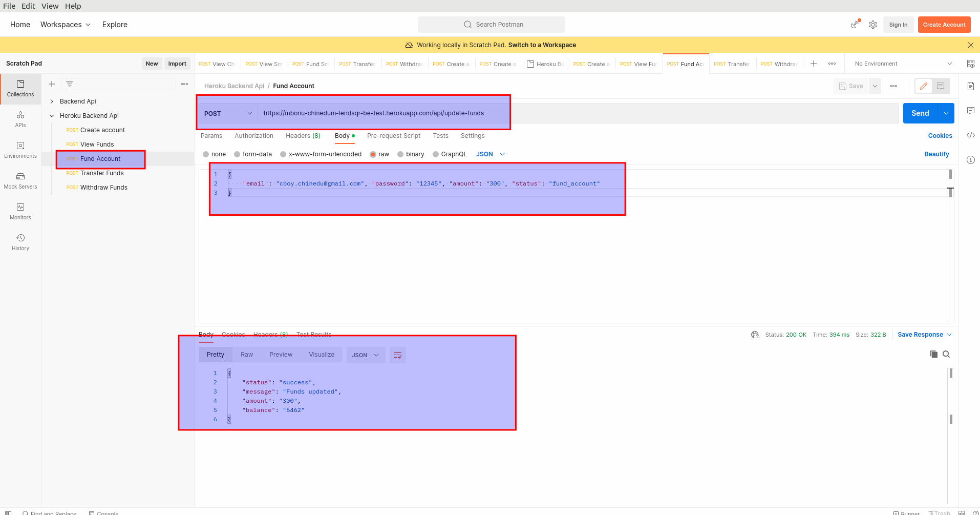Image resolution: width=980 pixels, height=515 pixels.
Task: Open the documentation icon in right sidebar
Action: click(970, 86)
